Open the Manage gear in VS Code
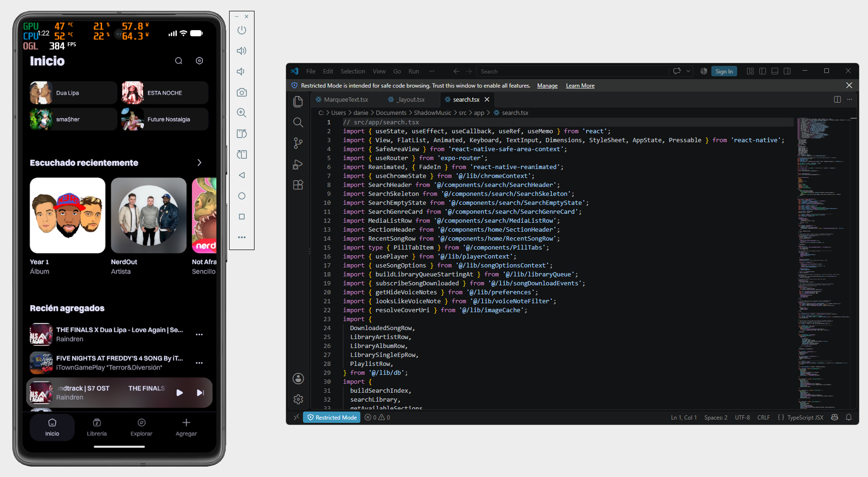The height and width of the screenshot is (477, 868). pyautogui.click(x=298, y=399)
